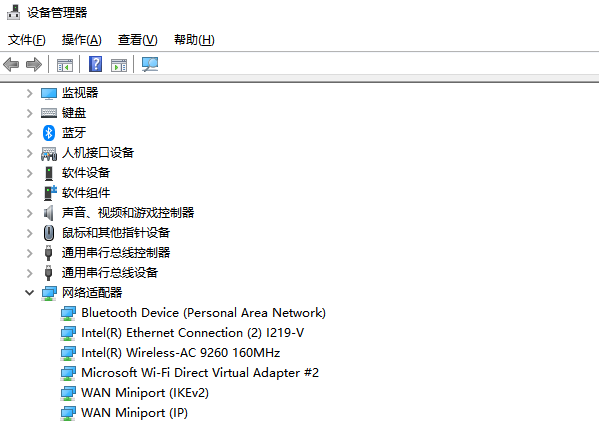
Task: Open the 查看(V) menu
Action: tap(138, 40)
